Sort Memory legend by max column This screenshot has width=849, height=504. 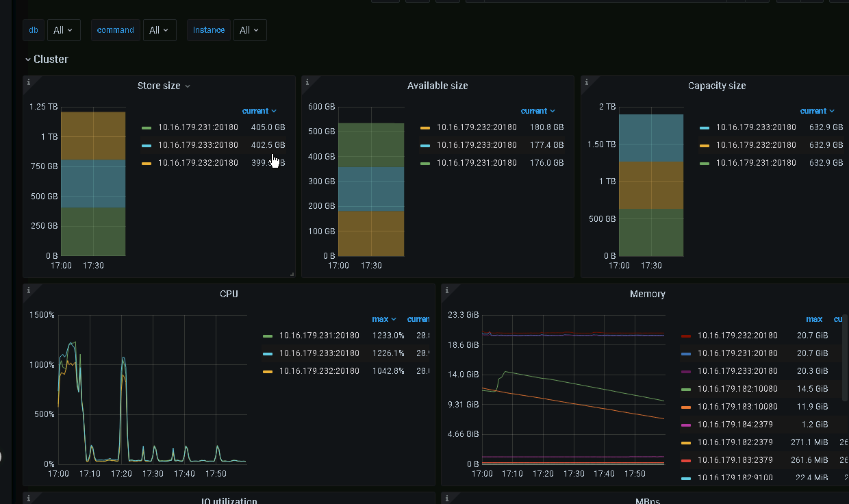click(814, 319)
